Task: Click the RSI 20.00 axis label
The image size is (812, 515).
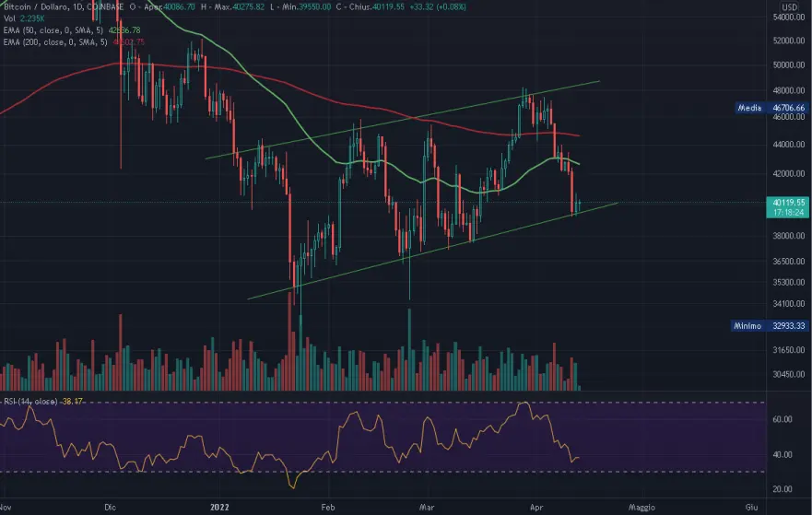Action: point(783,489)
